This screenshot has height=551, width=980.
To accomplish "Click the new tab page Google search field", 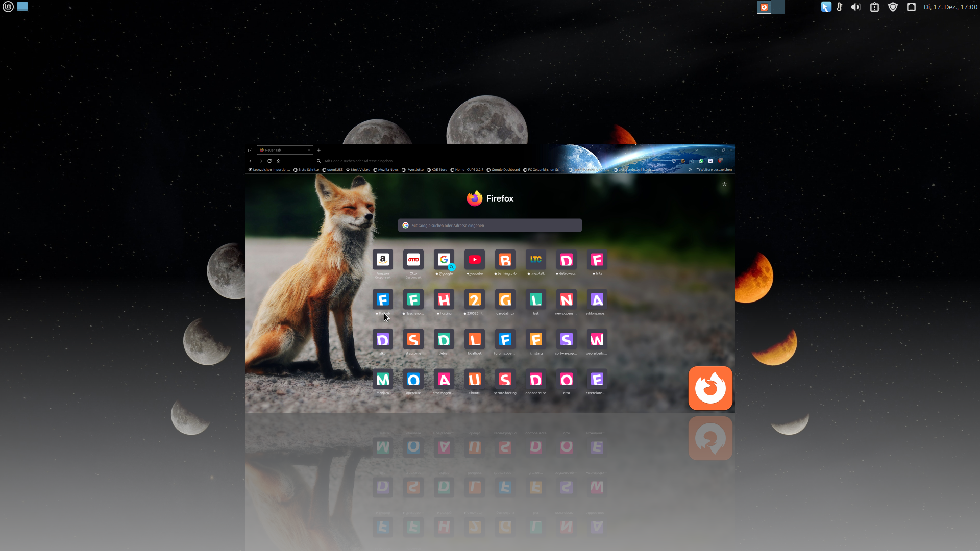I will (x=490, y=225).
